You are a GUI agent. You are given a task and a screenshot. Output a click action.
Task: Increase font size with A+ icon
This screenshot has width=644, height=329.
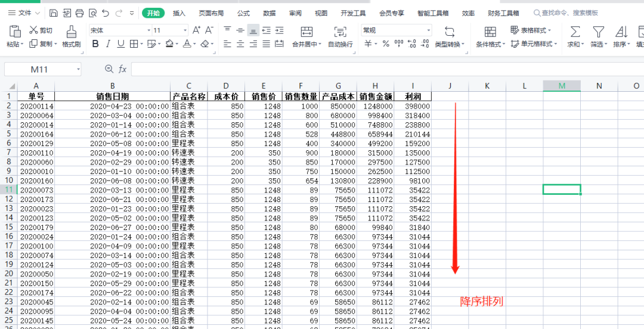pos(197,30)
